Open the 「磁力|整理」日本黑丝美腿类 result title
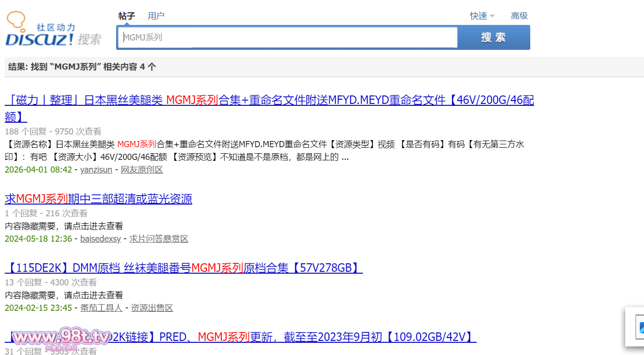 269,108
